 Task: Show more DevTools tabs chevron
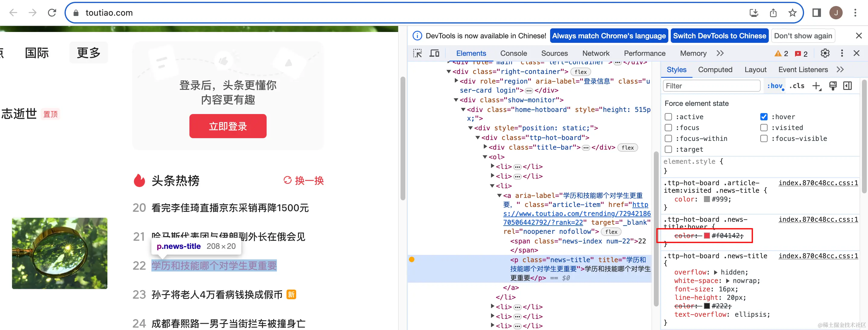[720, 53]
